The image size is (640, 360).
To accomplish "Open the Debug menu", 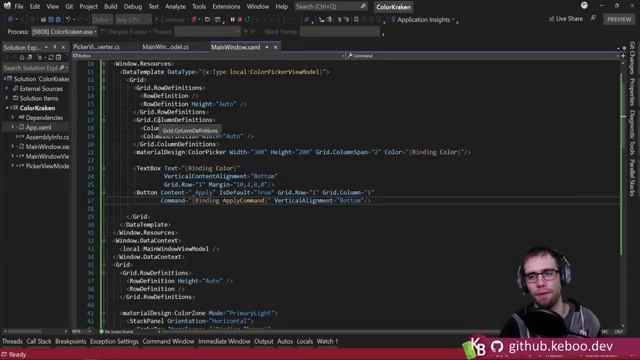I will click(133, 7).
